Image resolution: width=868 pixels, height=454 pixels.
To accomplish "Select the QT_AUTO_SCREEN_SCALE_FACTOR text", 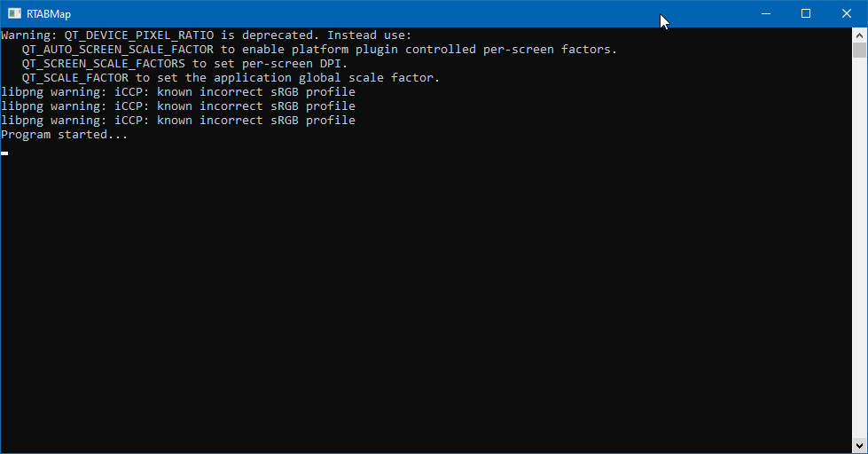I will [x=118, y=50].
